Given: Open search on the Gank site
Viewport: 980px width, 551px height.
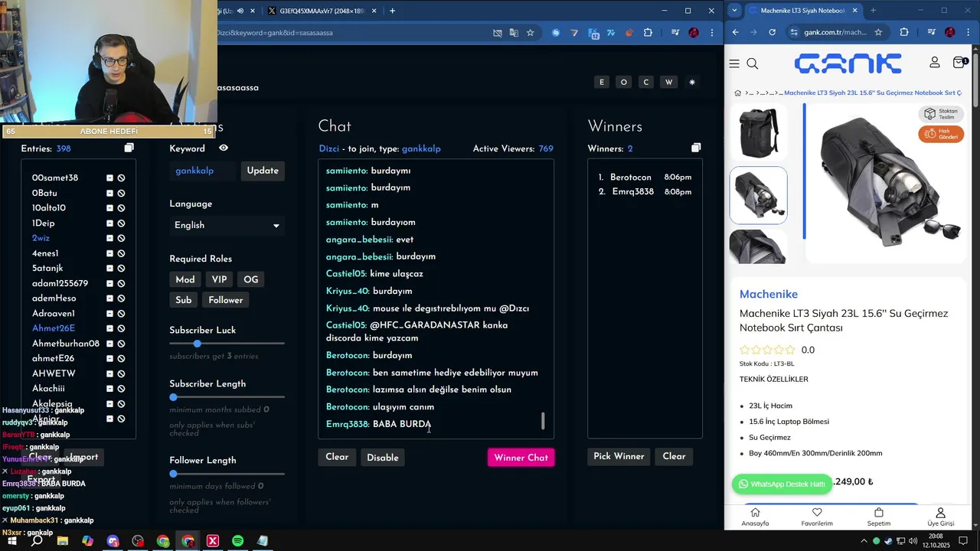Looking at the screenshot, I should tap(753, 64).
